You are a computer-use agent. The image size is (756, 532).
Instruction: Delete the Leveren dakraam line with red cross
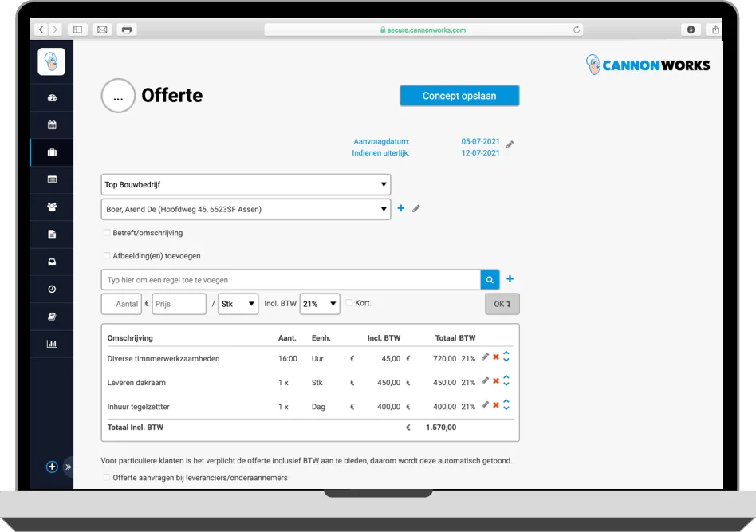[x=495, y=381]
